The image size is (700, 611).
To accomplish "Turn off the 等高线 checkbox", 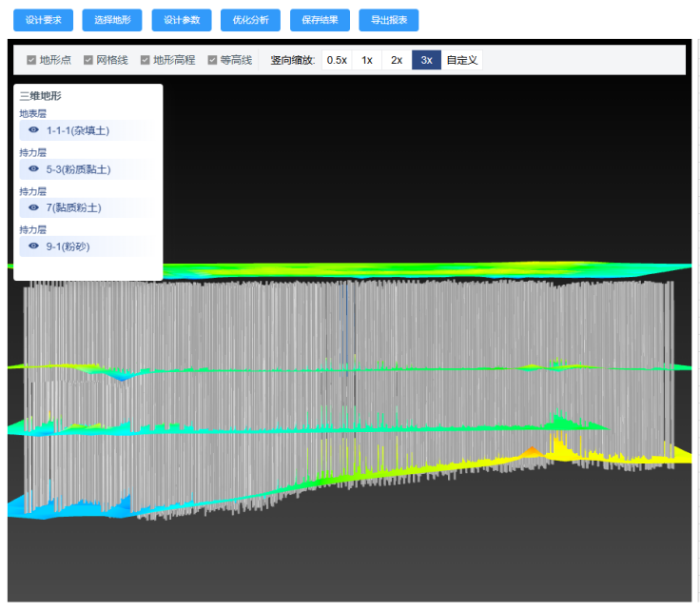I will 213,60.
